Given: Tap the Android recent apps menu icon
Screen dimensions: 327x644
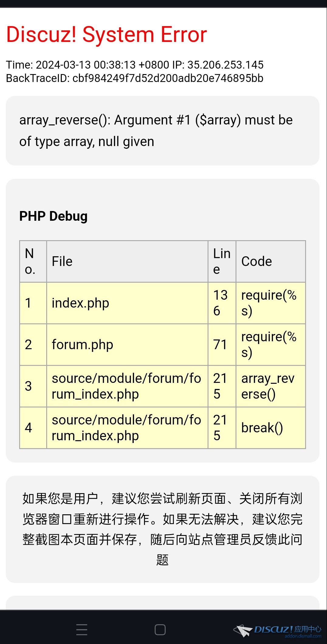Looking at the screenshot, I should 82,629.
